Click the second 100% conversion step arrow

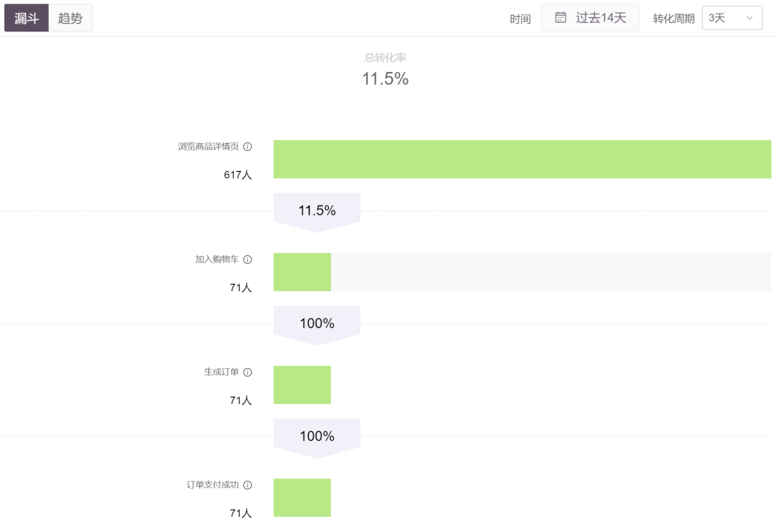pyautogui.click(x=317, y=436)
